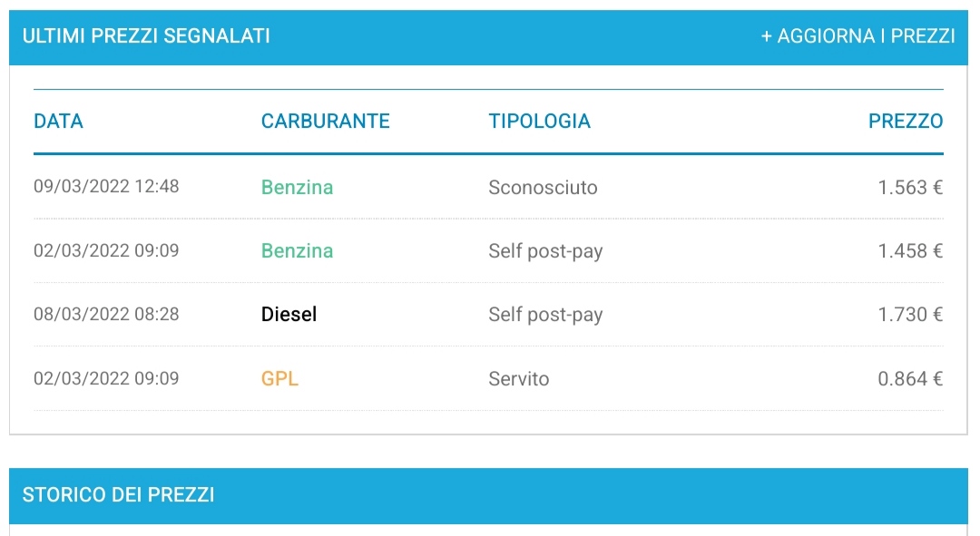Screen dimensions: 980x536
Task: Select the 09/03/2022 12:48 date entry
Action: 106,187
